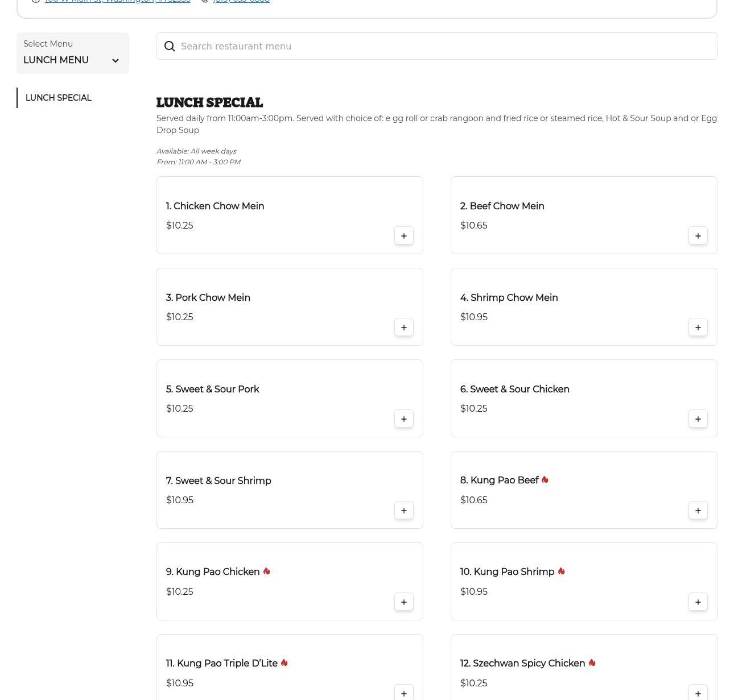Screen dimensions: 734x700
Task: Click the $10.95 price of Shrimp Chow Mein
Action: pos(474,317)
